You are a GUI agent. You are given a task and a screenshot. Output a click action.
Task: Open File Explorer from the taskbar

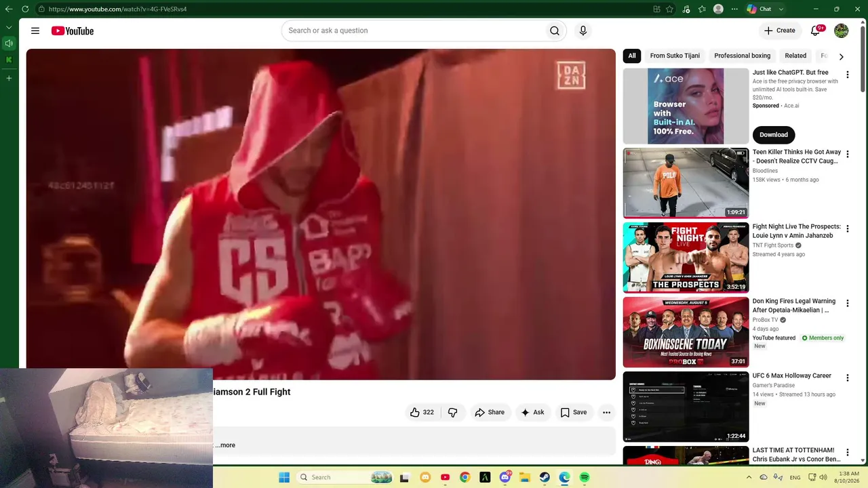point(525,477)
